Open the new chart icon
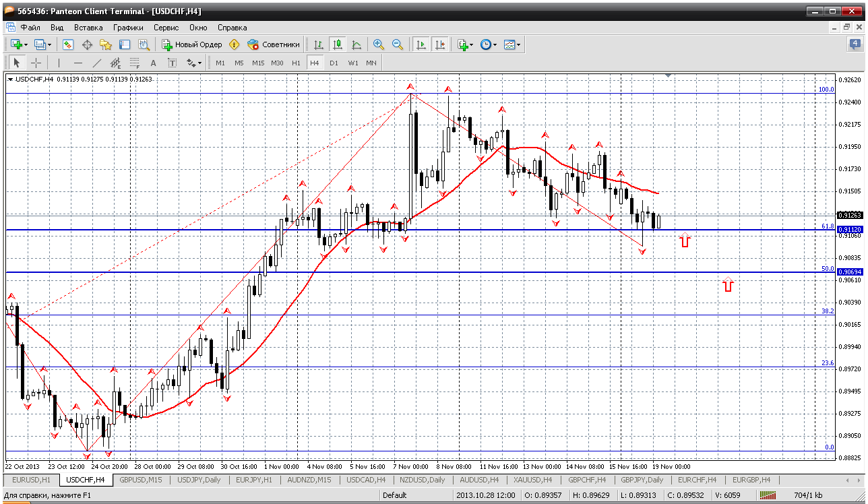Screen dimensions: 868x504 [15, 44]
